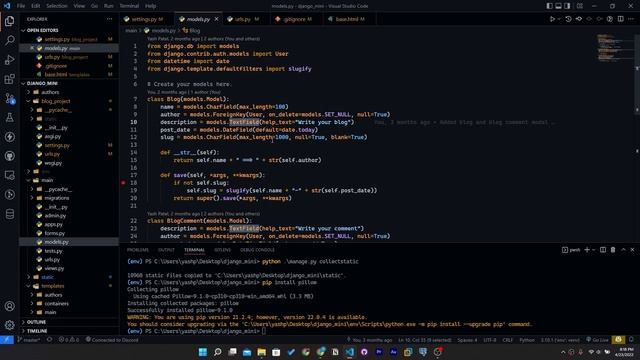Open the Thunder Client lightning icon
Screen dimensions: 640x360
[9, 137]
